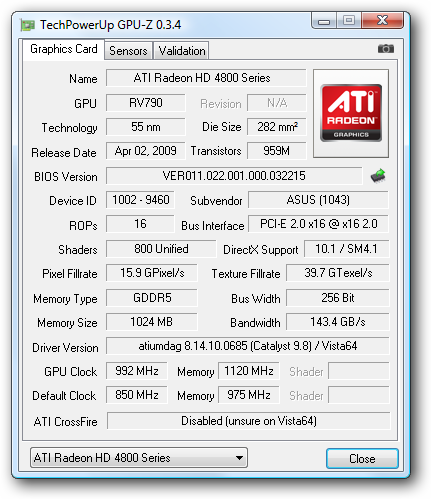
Task: Click the DirectX Support 10.1 / SM4.1 field
Action: tap(346, 249)
